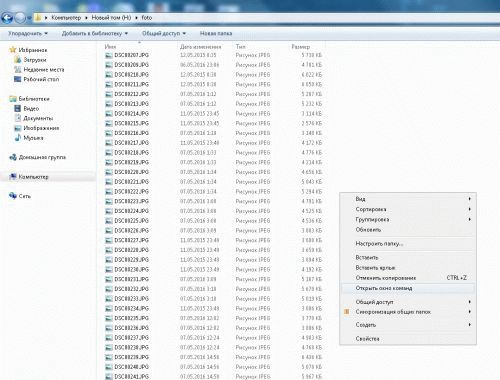Select the file name DSC00241.JPG
The image size is (500, 380).
pos(132,377)
